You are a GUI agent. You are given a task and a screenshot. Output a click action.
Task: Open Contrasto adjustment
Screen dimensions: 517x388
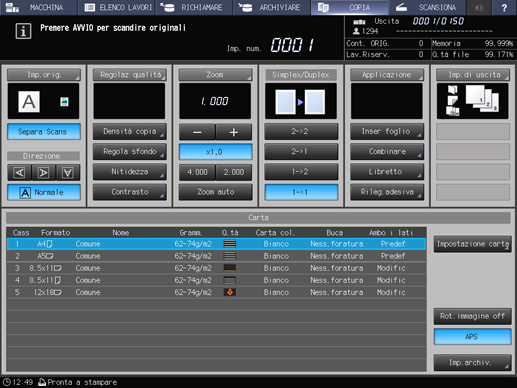pos(130,192)
